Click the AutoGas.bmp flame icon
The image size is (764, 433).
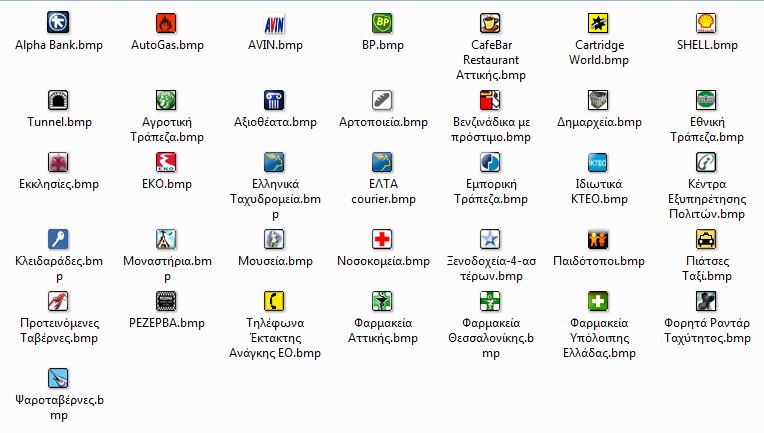(x=166, y=22)
